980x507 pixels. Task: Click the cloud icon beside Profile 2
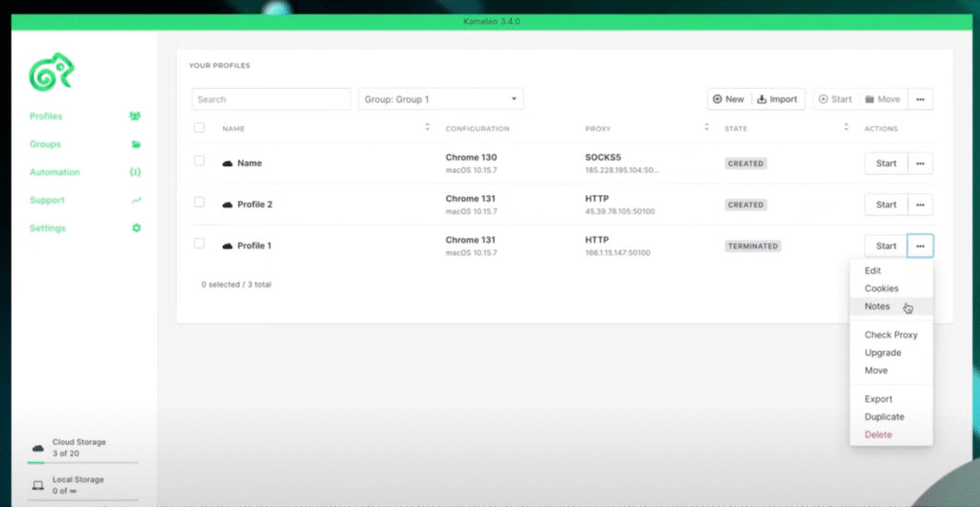(x=228, y=205)
